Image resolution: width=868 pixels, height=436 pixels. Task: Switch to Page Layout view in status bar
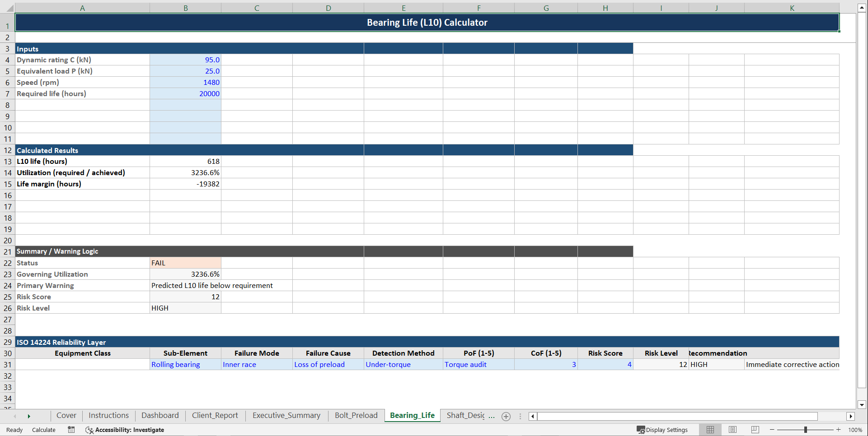click(x=732, y=430)
